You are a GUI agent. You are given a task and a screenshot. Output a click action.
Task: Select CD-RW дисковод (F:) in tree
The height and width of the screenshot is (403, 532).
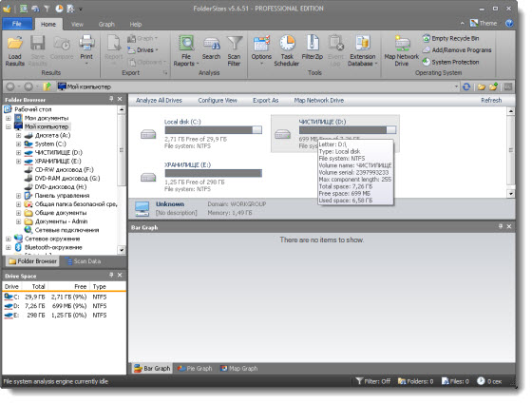[x=65, y=170]
